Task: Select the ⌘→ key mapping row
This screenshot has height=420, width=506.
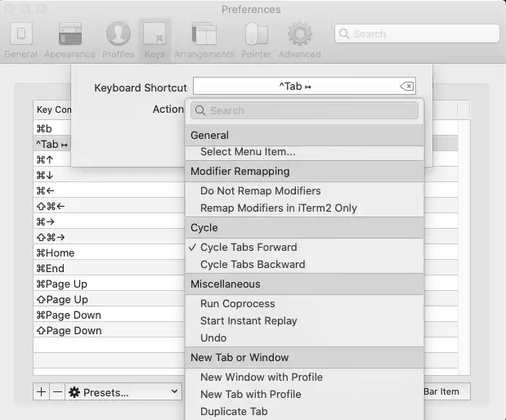Action: point(109,222)
